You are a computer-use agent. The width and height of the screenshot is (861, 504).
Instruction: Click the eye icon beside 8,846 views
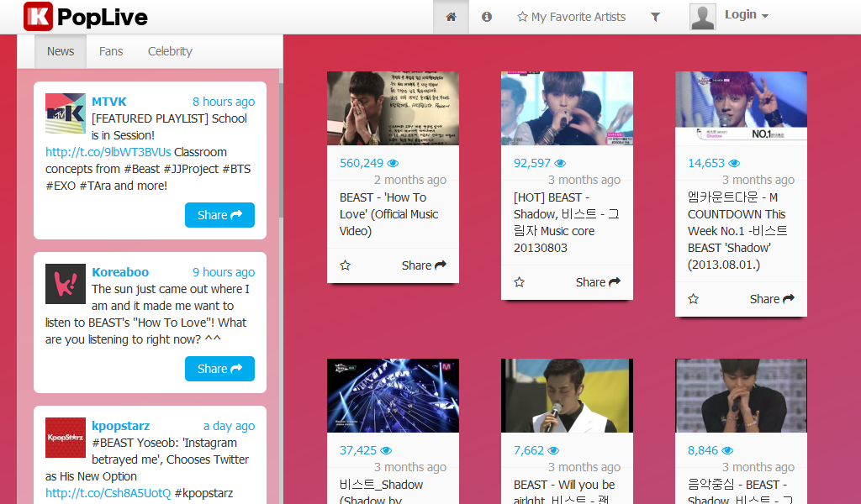click(x=727, y=451)
